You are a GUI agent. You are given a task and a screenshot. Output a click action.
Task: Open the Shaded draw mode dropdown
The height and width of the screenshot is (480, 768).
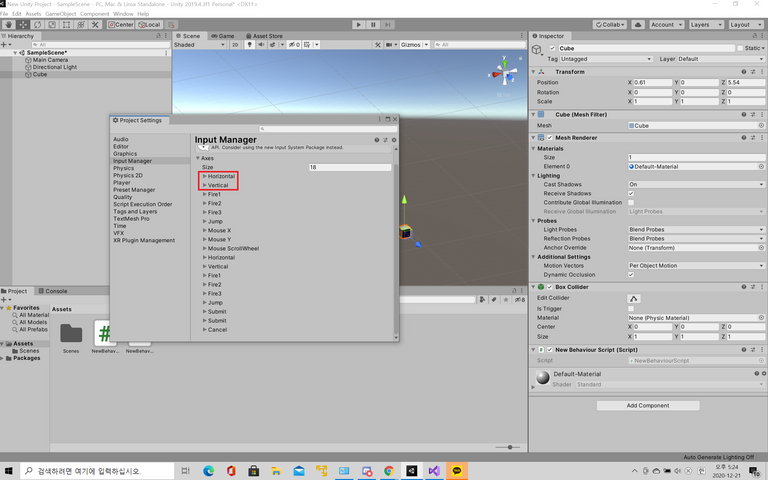click(199, 45)
